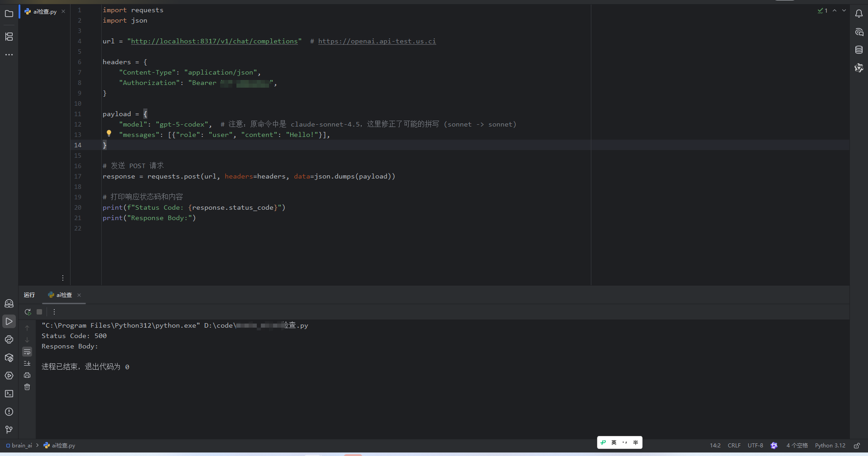Screen dimensions: 868x456
Task: Open the Terminal tool window
Action: tap(9, 394)
